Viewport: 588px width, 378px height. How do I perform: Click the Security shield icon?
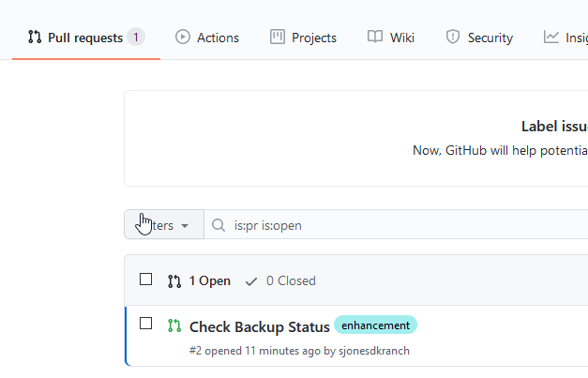click(x=453, y=38)
